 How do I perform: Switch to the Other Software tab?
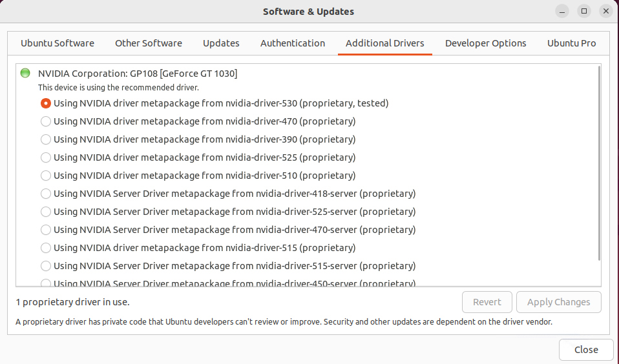(149, 43)
